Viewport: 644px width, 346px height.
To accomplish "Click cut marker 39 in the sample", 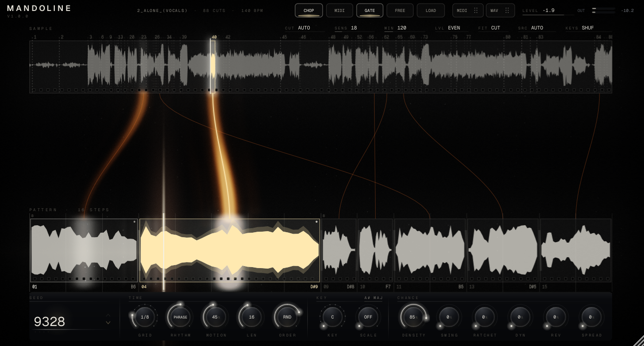I will click(184, 37).
